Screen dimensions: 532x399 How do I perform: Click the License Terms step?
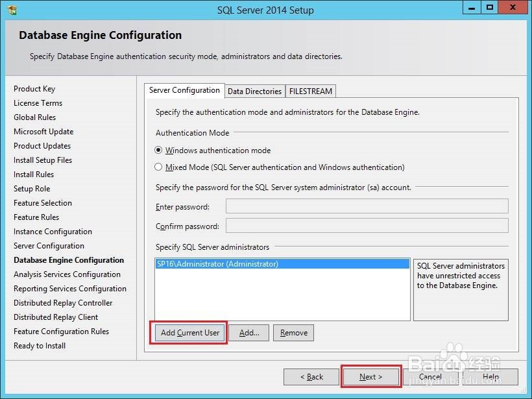pos(38,103)
